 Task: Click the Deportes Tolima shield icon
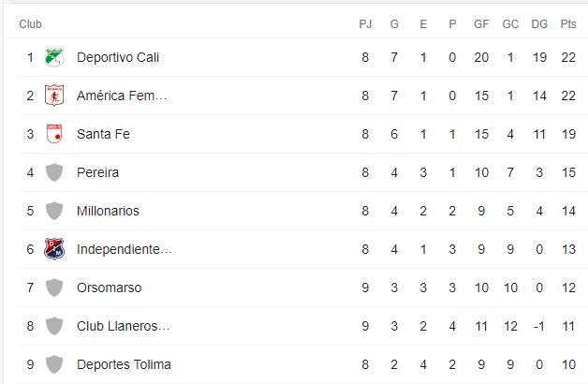tap(54, 364)
